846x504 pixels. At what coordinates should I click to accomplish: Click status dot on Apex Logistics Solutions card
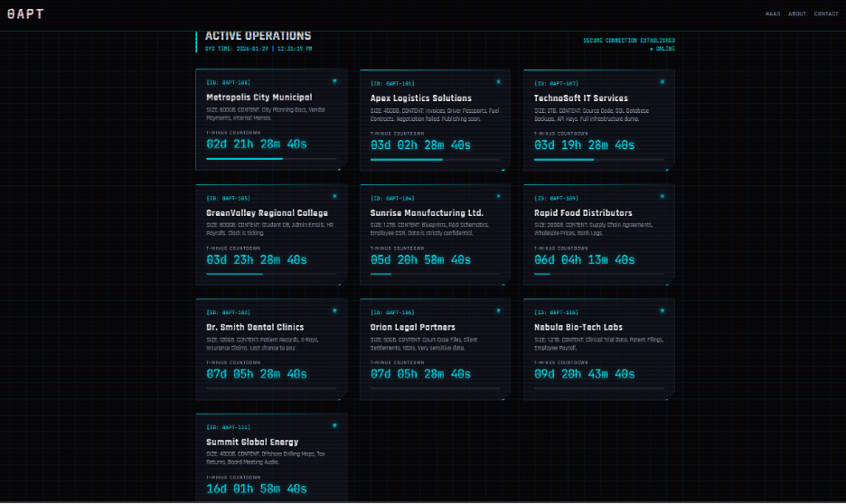coord(498,82)
